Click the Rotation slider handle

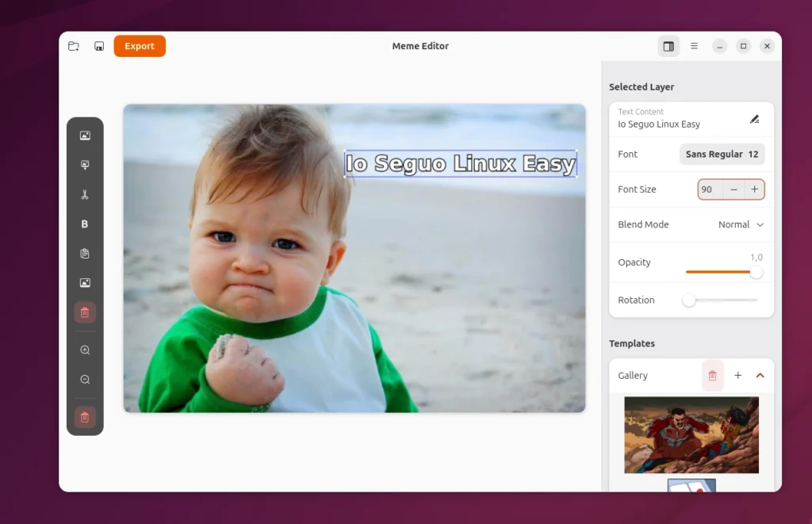689,300
